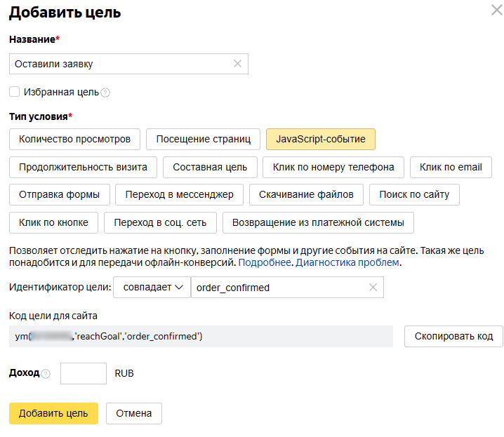504x437 pixels.
Task: Click the yellow 'Добавить цель' button
Action: click(x=53, y=413)
